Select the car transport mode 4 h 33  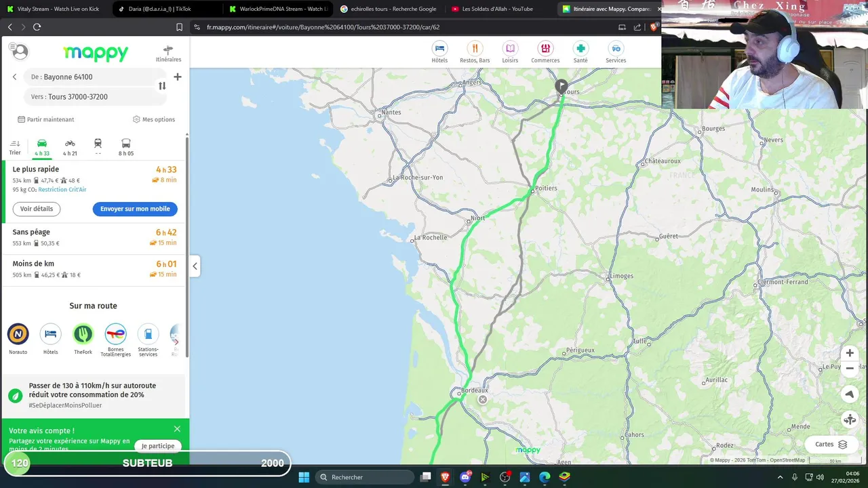pos(42,147)
